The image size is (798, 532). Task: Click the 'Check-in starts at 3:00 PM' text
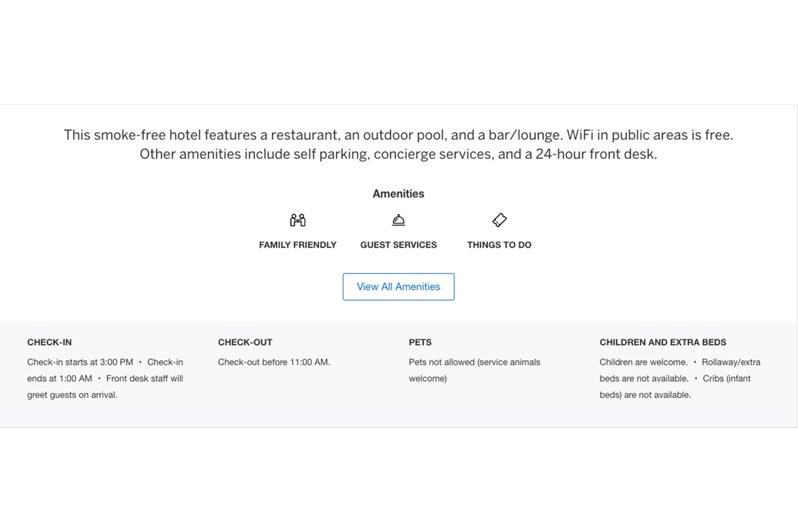click(80, 362)
